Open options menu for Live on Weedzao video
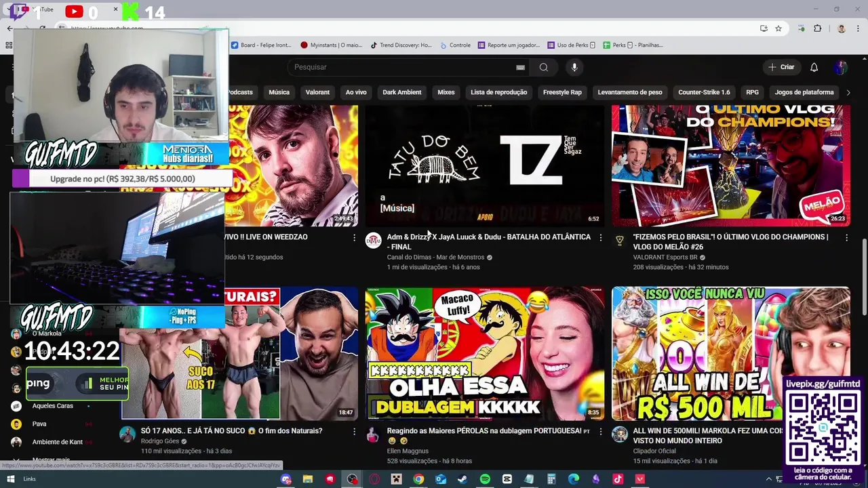This screenshot has width=868, height=488. click(x=354, y=238)
